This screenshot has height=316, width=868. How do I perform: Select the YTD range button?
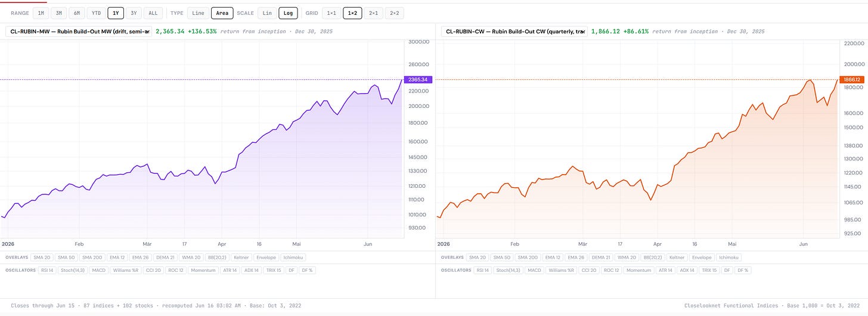pyautogui.click(x=96, y=13)
